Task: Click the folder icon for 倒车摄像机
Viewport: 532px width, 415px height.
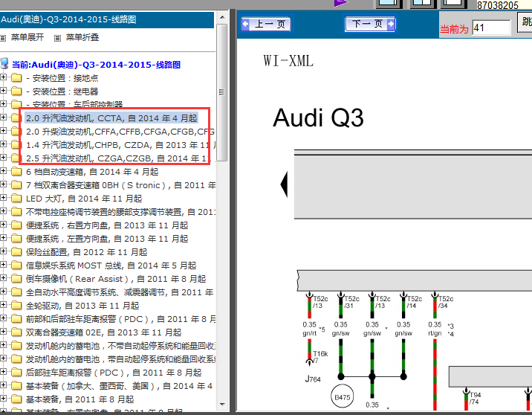Action: click(x=16, y=278)
